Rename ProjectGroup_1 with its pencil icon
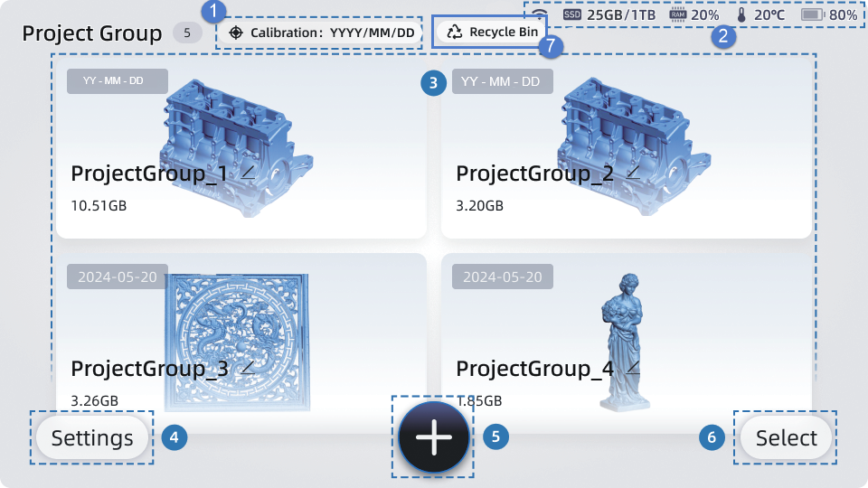Image resolution: width=868 pixels, height=488 pixels. (x=248, y=173)
